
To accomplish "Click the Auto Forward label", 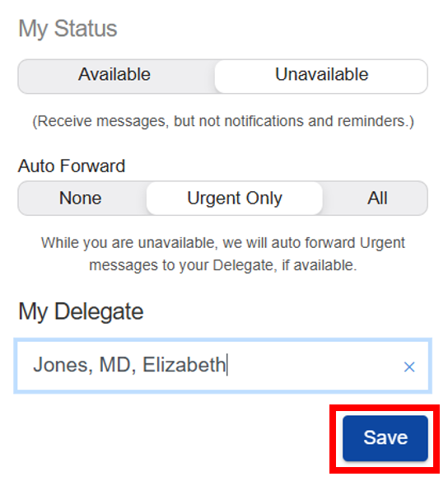I will point(72,166).
